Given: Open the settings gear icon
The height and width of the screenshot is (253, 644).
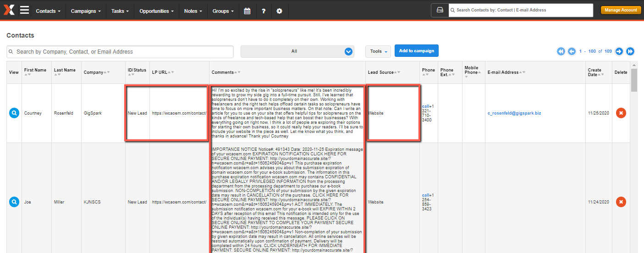Looking at the screenshot, I should (x=280, y=11).
